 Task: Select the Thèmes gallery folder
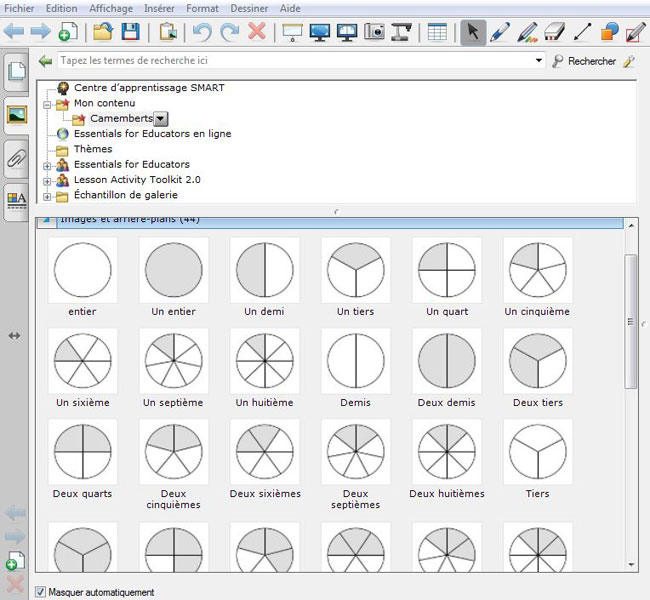[x=93, y=149]
